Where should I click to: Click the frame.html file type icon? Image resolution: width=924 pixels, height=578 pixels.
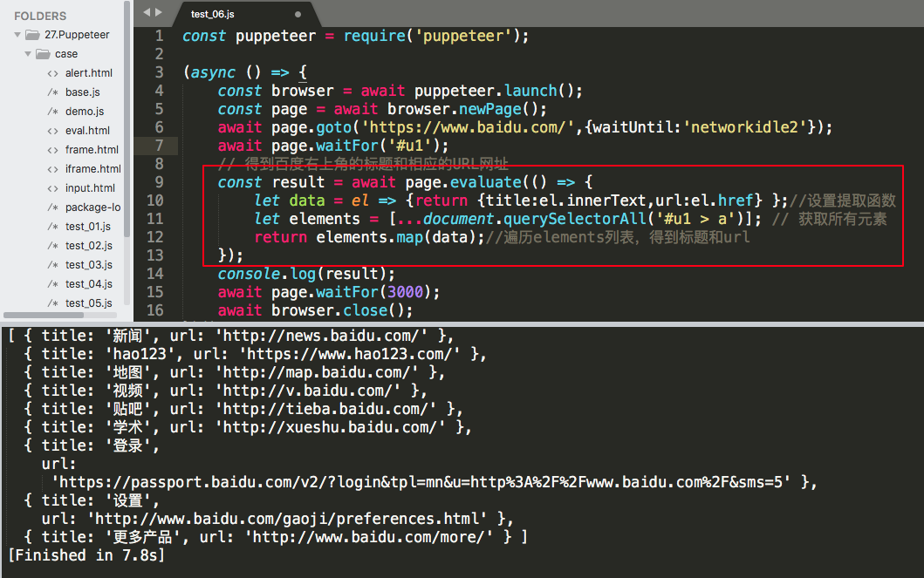coord(53,150)
